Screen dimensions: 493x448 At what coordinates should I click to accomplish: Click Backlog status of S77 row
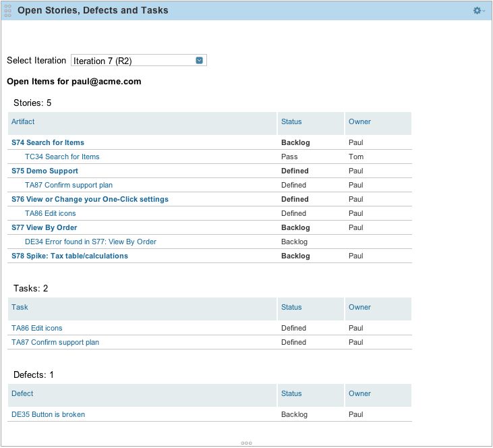295,227
